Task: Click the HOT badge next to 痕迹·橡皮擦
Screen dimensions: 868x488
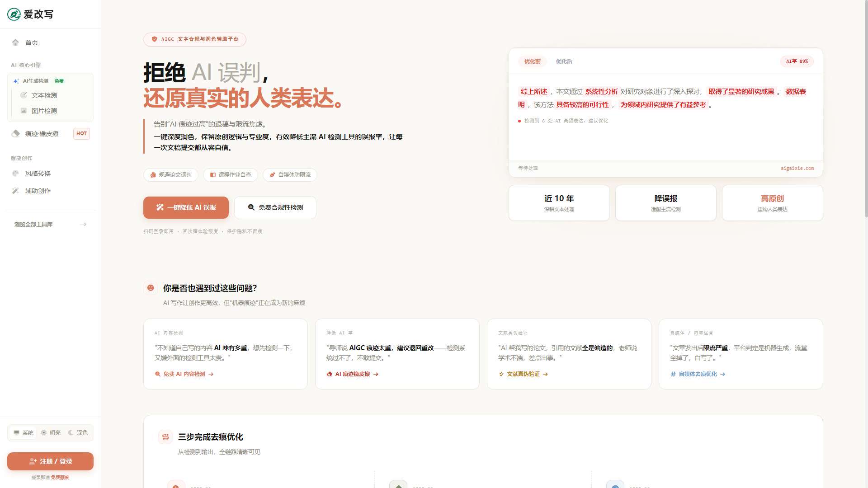Action: tap(81, 134)
